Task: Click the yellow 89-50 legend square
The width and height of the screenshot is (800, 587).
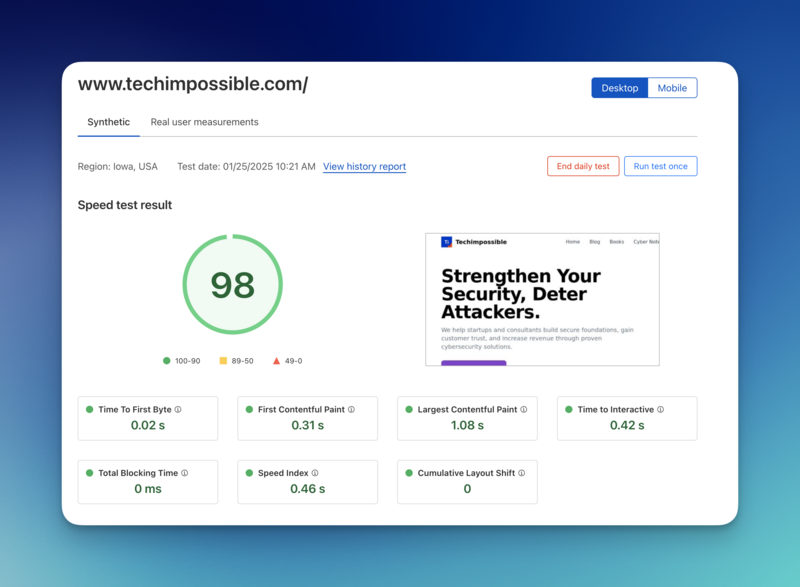Action: [x=223, y=361]
